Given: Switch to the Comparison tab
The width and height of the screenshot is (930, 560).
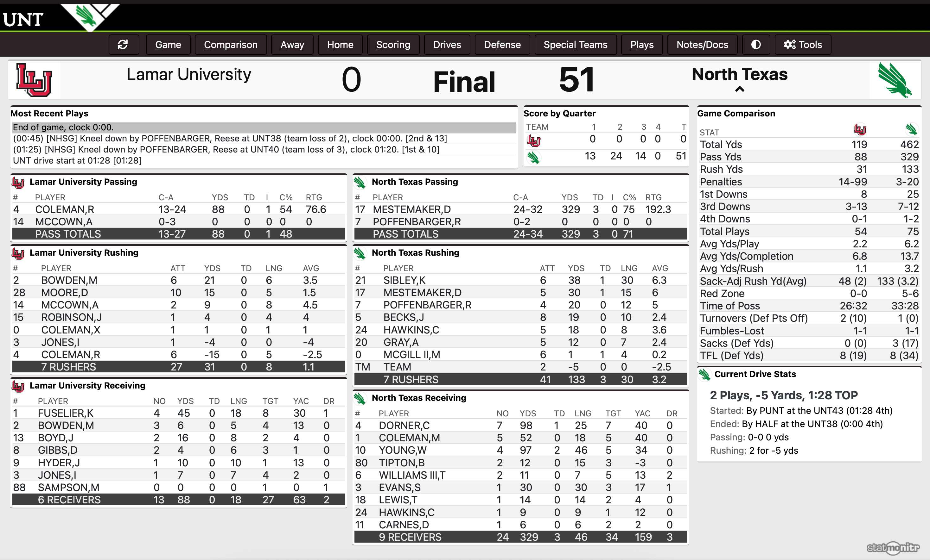Looking at the screenshot, I should (x=231, y=45).
